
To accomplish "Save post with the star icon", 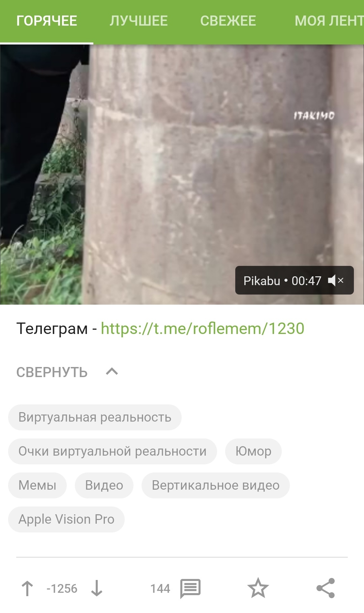I will pos(258,588).
